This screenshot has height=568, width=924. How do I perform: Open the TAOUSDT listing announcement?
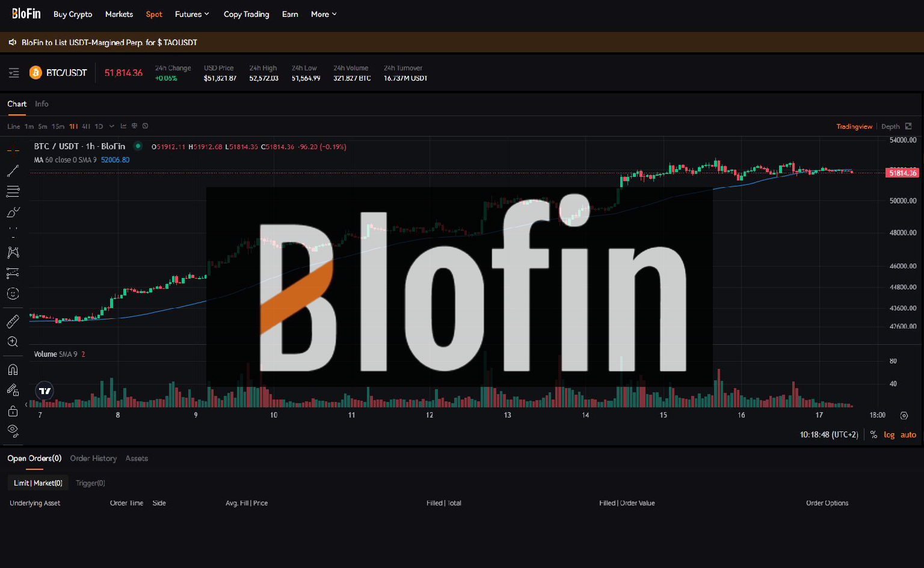(x=109, y=43)
